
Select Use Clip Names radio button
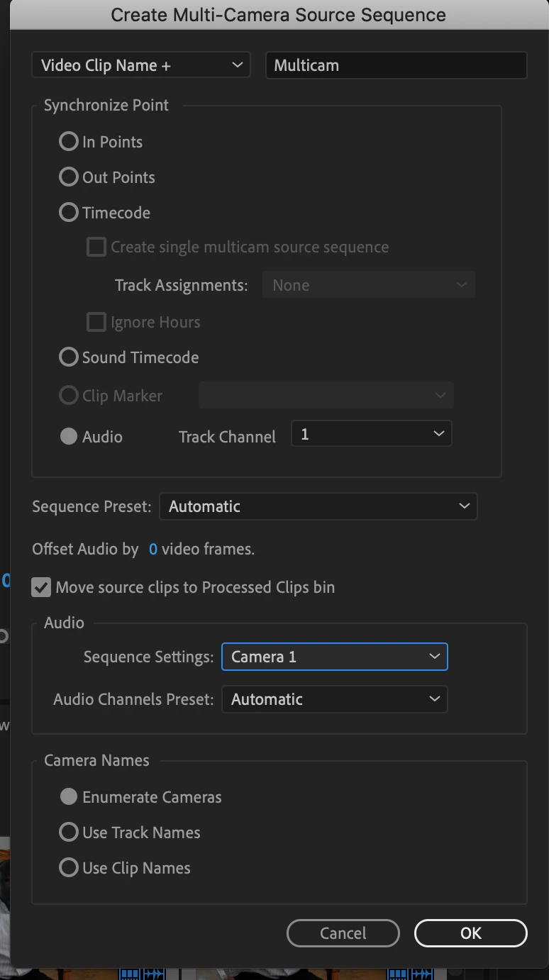click(x=69, y=868)
